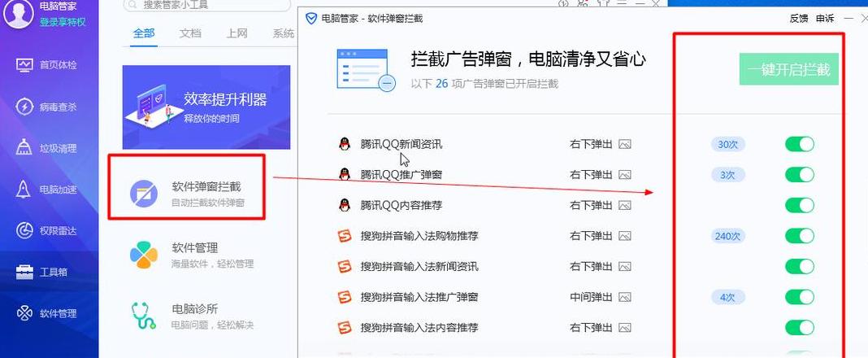Screen dimensions: 868x358
Task: Click the search magnifier icon
Action: tap(132, 5)
